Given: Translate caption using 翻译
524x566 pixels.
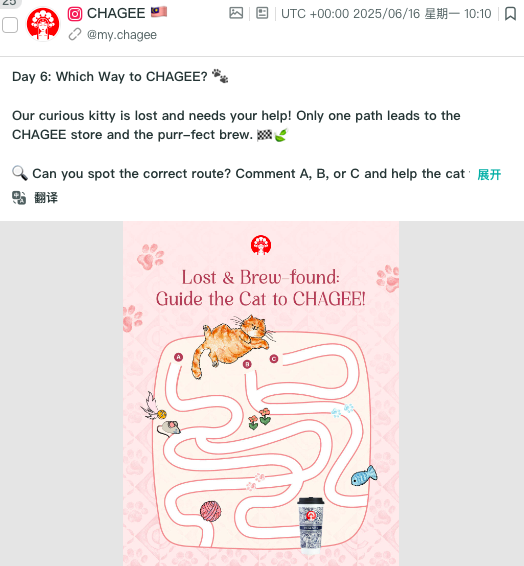Looking at the screenshot, I should click(46, 198).
